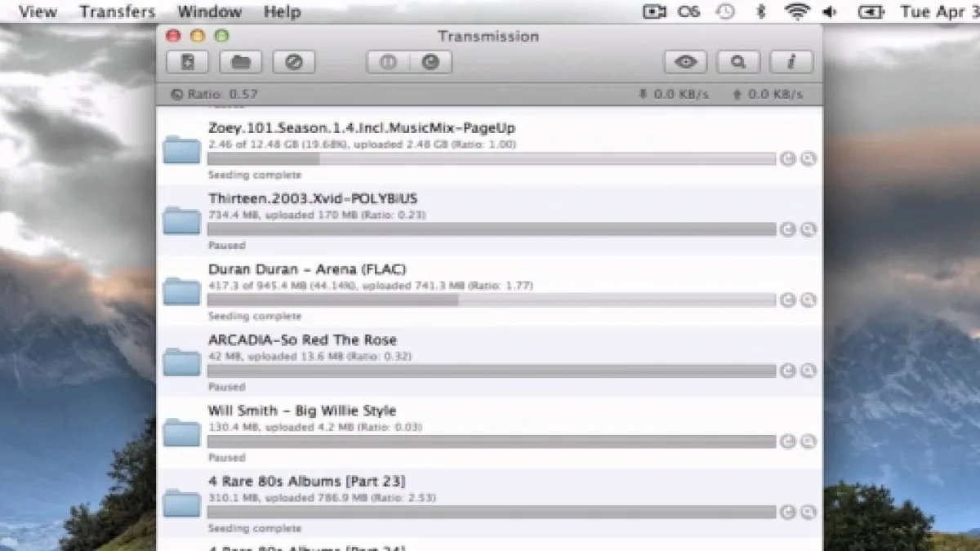Image resolution: width=980 pixels, height=551 pixels.
Task: Open the Wi-Fi menu bar icon
Action: [x=796, y=11]
